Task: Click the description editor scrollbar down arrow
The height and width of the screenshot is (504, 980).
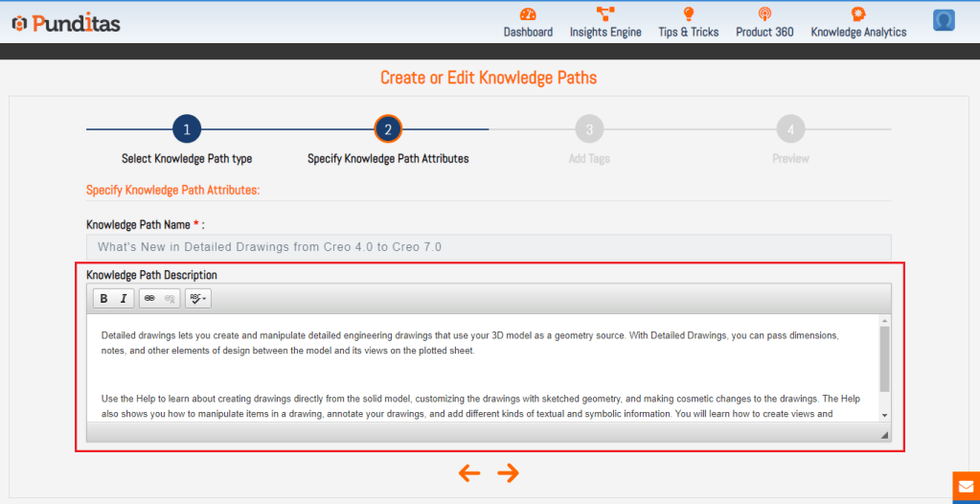Action: 884,415
